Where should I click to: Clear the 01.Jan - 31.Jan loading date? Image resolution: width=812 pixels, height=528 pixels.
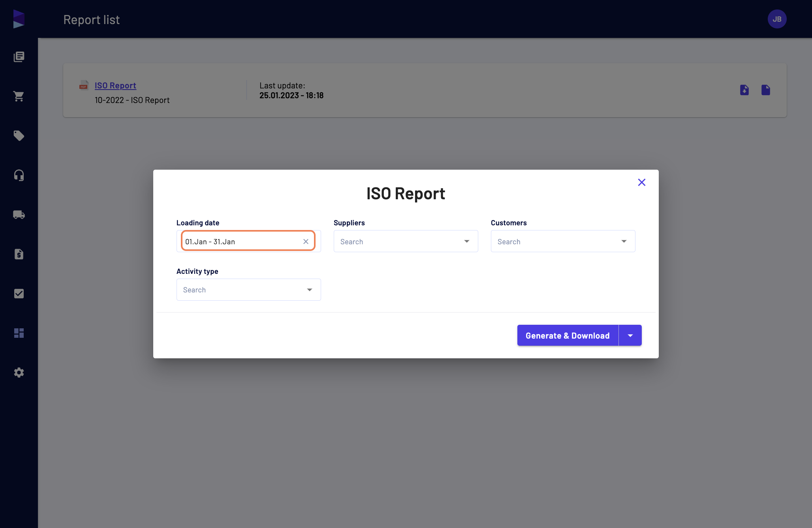coord(306,242)
